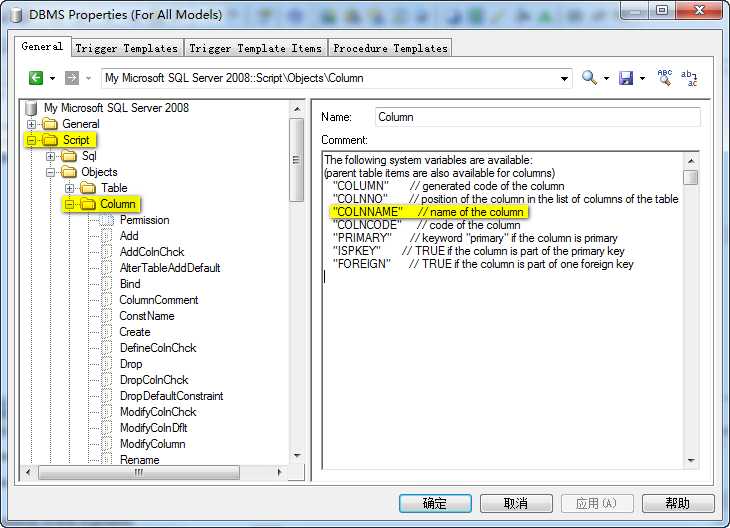Click the green back navigation arrow
The height and width of the screenshot is (528, 730).
tap(36, 78)
